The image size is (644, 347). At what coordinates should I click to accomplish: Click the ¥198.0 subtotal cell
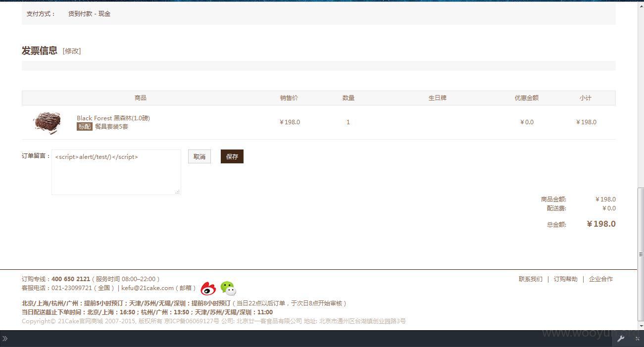[586, 122]
